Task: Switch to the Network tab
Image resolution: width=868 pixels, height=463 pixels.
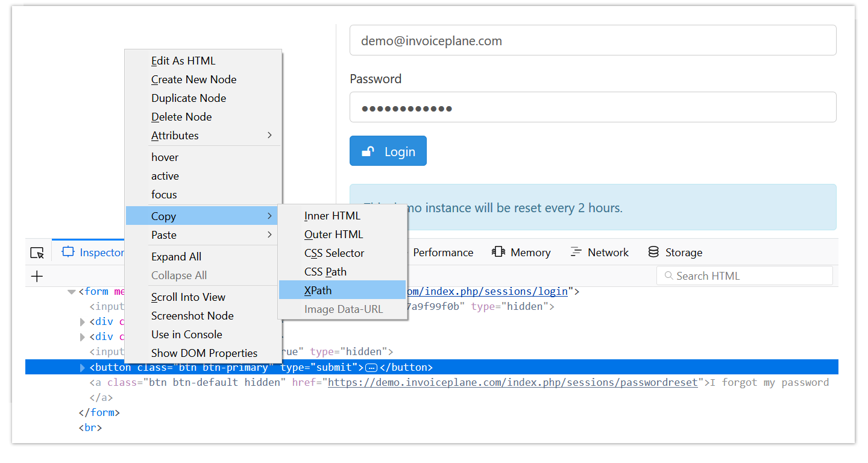Action: [600, 252]
